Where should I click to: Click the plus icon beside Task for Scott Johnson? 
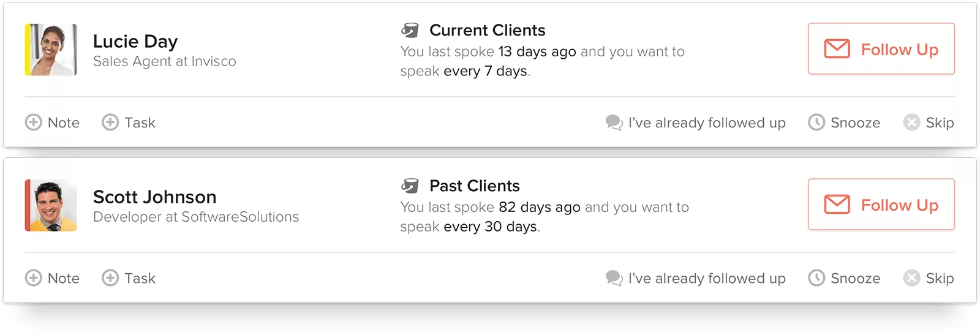[110, 278]
